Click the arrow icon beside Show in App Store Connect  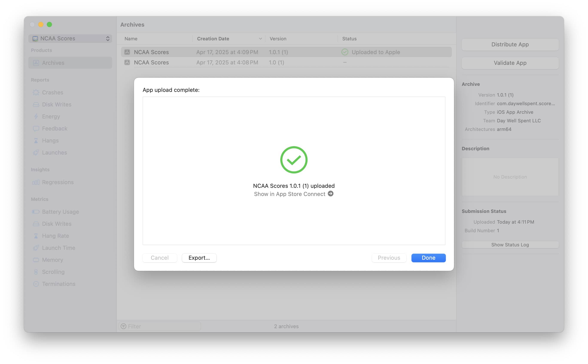click(x=331, y=194)
